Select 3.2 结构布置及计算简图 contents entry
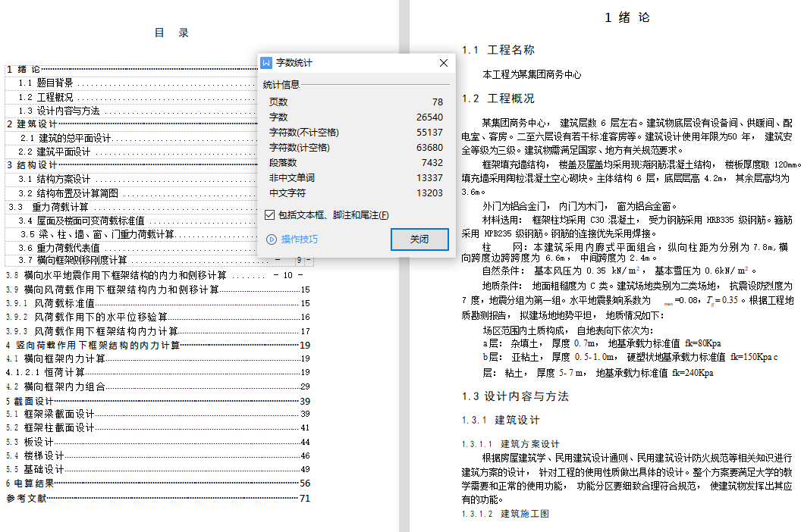Image resolution: width=801 pixels, height=532 pixels. [68, 192]
